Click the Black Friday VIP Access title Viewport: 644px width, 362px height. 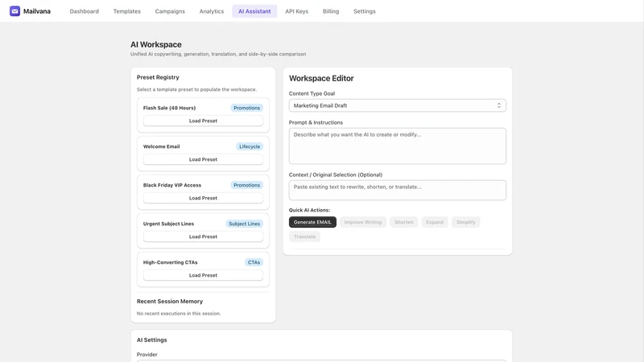172,185
